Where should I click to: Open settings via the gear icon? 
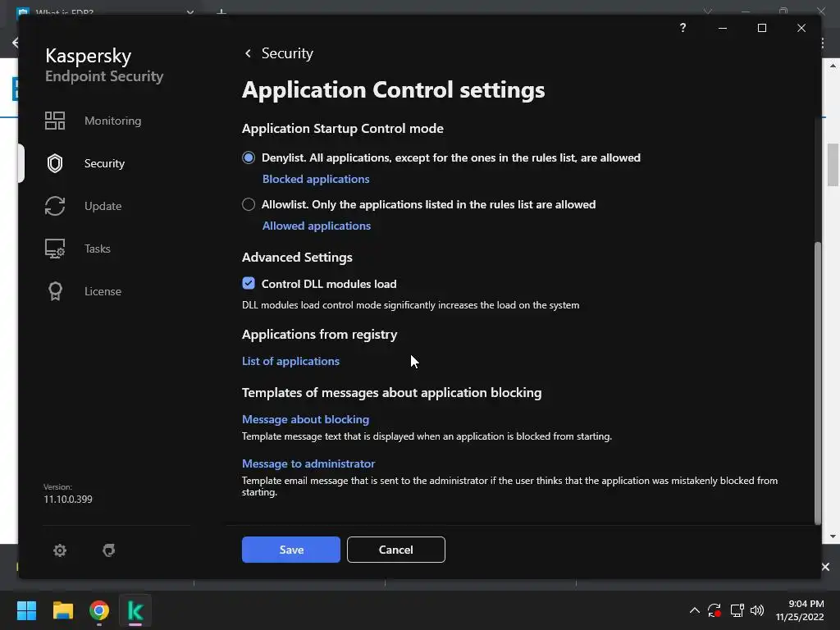(59, 550)
